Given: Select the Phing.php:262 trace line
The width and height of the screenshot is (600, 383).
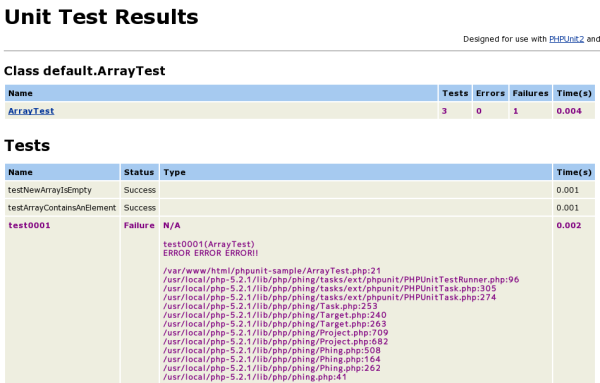Looking at the screenshot, I should (x=272, y=368).
